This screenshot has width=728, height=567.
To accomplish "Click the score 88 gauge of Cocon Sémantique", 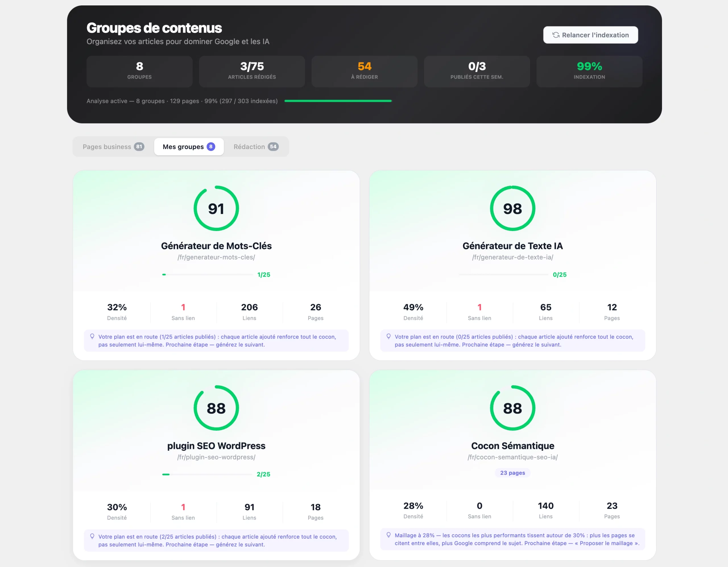I will point(513,408).
